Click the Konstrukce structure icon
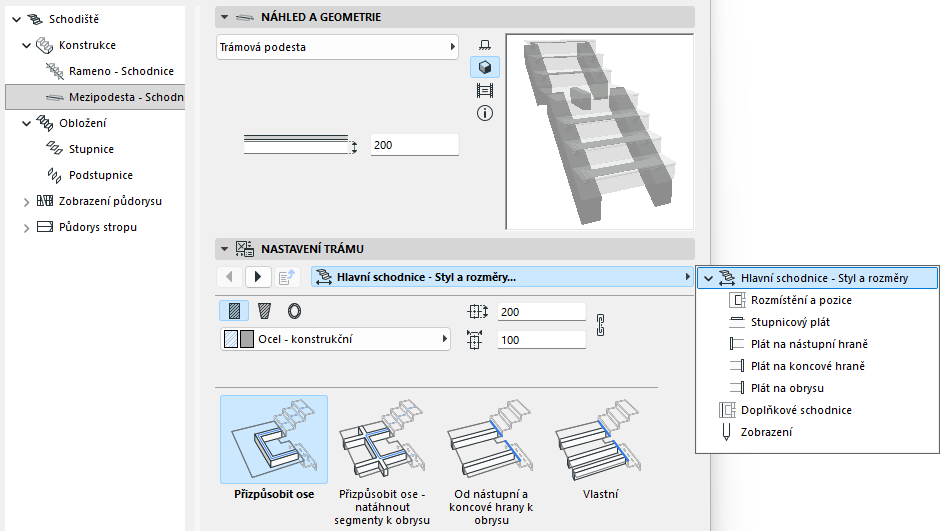 [x=45, y=45]
